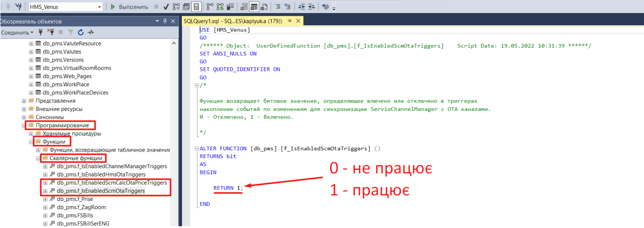
Task: Toggle Include Actual Execution Plan
Action: 210,7
